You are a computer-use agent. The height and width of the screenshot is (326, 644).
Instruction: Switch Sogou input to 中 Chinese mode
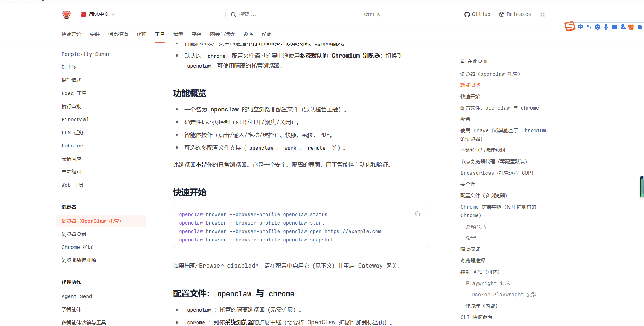pos(580,27)
